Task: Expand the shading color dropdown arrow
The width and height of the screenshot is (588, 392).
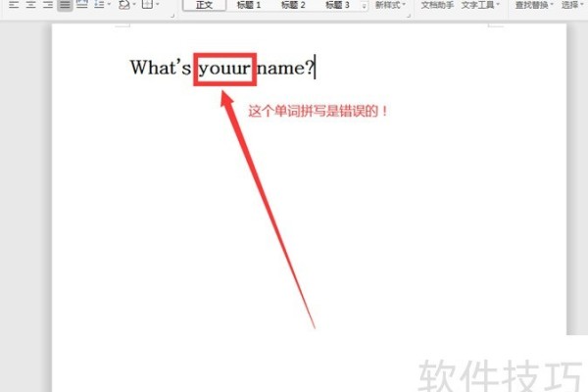Action: tap(134, 5)
